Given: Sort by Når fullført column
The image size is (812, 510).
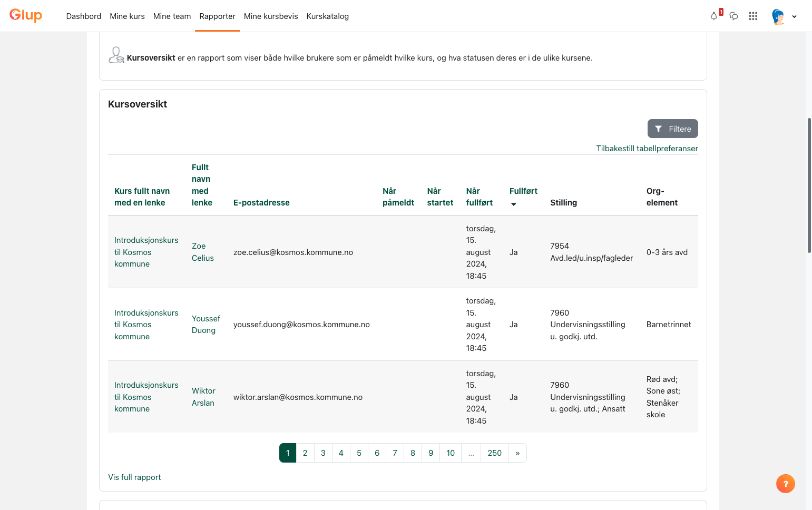Looking at the screenshot, I should tap(480, 197).
